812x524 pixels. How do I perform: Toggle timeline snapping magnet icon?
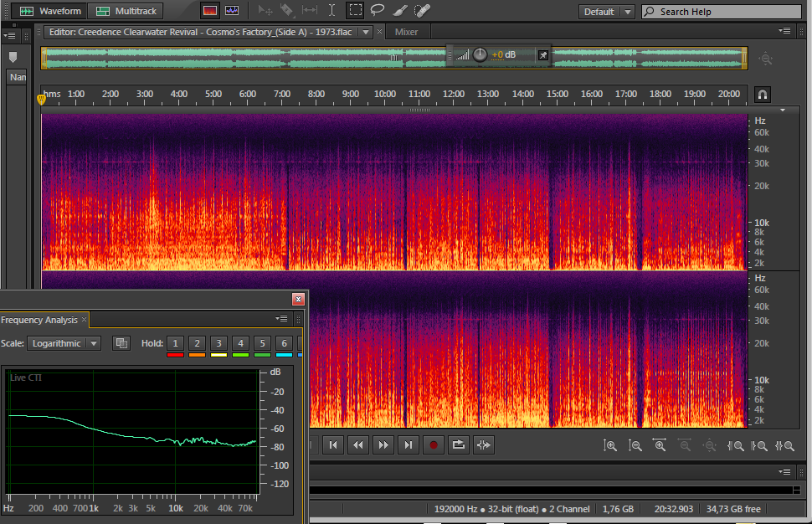763,95
